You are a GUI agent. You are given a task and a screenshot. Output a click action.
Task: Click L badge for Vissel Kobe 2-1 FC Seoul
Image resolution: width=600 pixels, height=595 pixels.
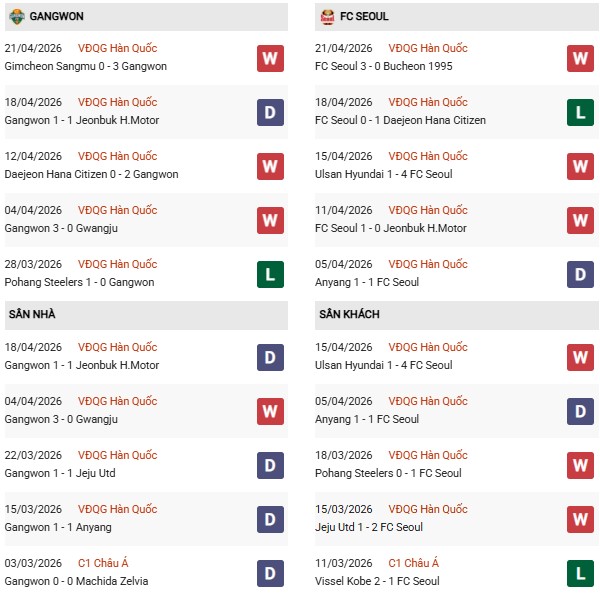point(580,573)
